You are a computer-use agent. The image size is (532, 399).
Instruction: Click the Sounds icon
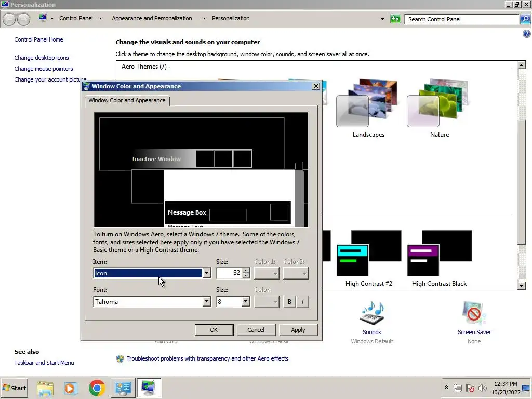[372, 313]
